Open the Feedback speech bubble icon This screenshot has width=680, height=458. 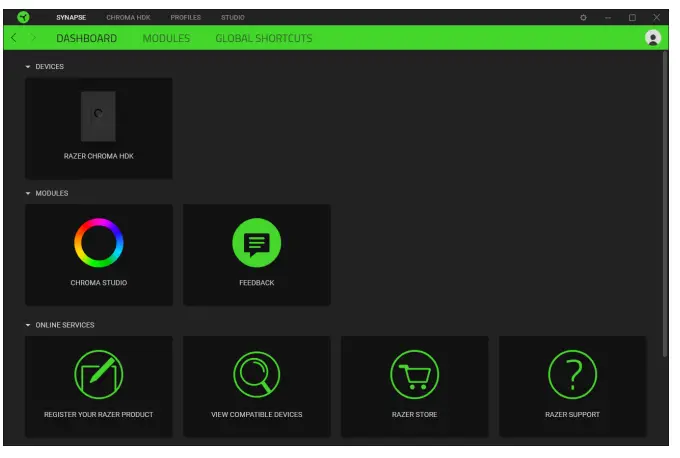[257, 242]
